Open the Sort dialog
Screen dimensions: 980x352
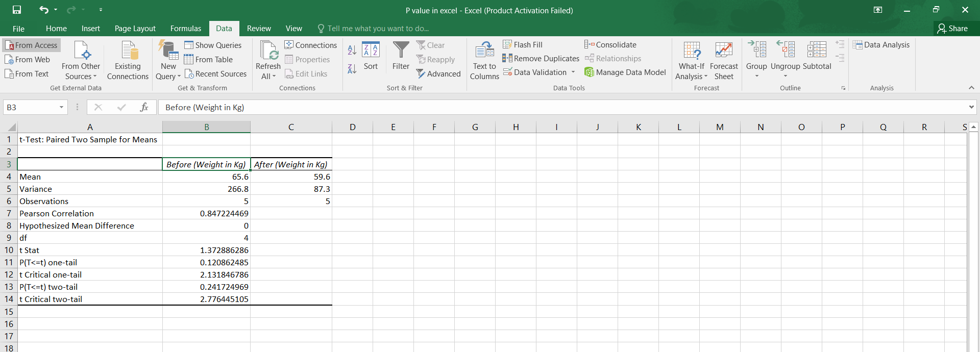pos(371,56)
